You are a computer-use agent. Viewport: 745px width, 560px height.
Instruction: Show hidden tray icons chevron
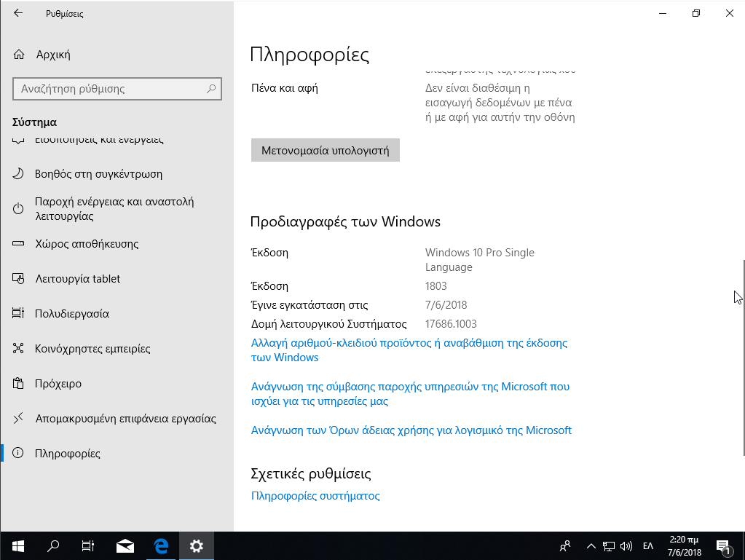[x=591, y=546]
